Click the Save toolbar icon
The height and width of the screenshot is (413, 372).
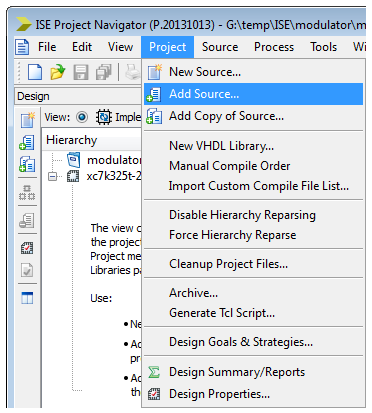click(x=81, y=72)
